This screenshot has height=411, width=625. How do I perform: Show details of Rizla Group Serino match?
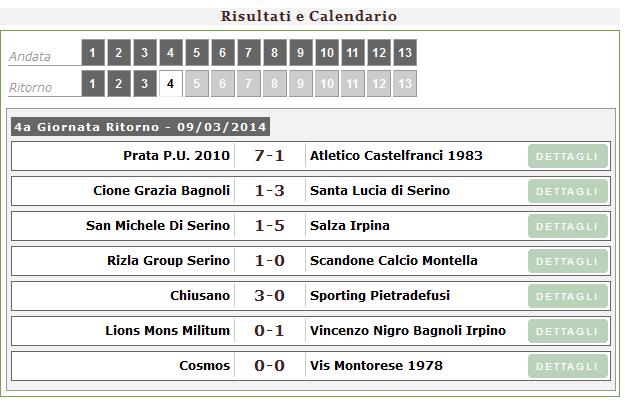[567, 261]
